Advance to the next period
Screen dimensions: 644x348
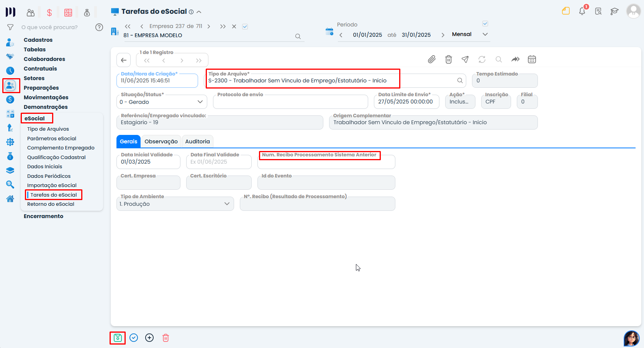443,35
